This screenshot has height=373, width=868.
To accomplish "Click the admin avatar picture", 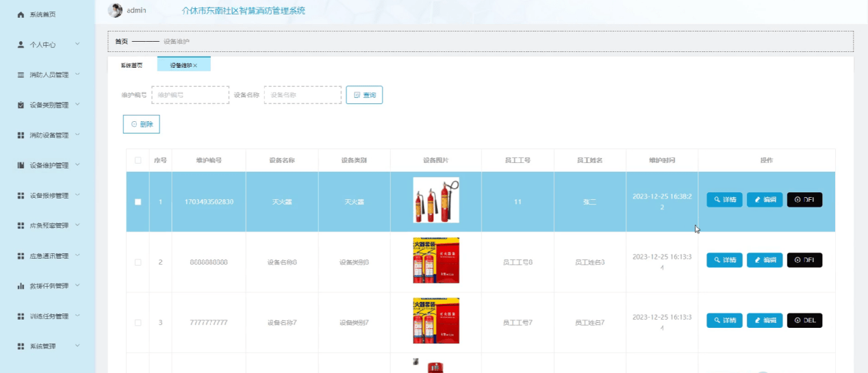I will [116, 10].
